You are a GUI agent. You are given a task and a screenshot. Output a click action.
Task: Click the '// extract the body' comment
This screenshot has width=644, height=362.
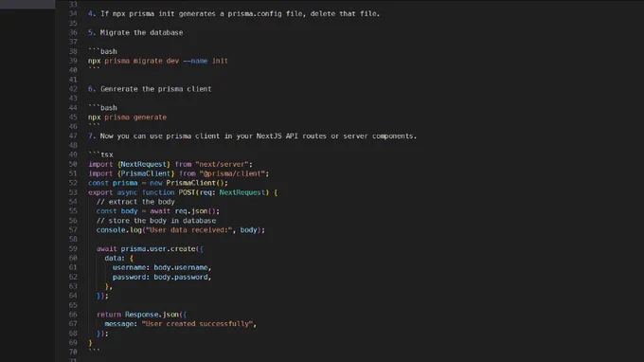tap(135, 202)
